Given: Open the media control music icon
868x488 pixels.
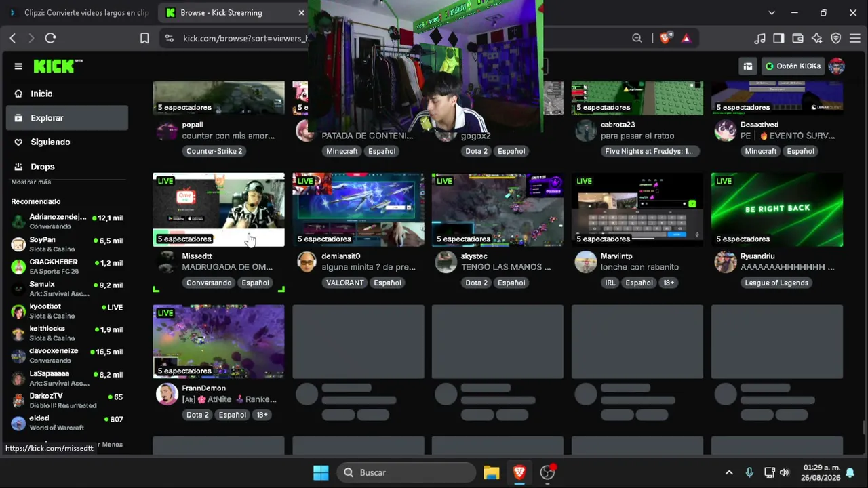Looking at the screenshot, I should pyautogui.click(x=760, y=39).
